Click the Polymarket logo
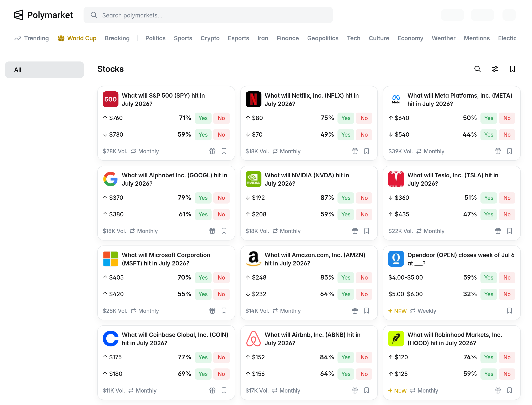Screen dimensions: 532x405 [x=43, y=15]
